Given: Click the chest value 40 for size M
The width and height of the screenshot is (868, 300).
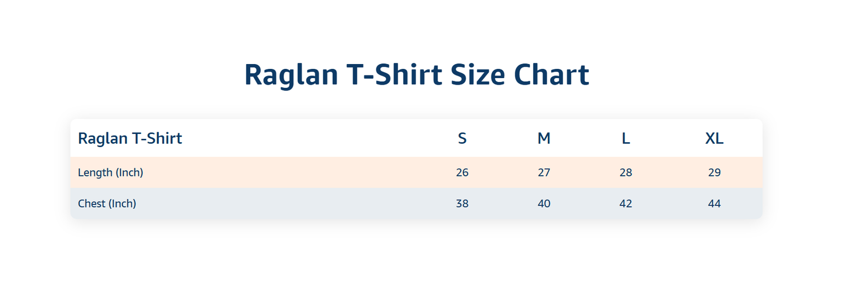Looking at the screenshot, I should (544, 203).
